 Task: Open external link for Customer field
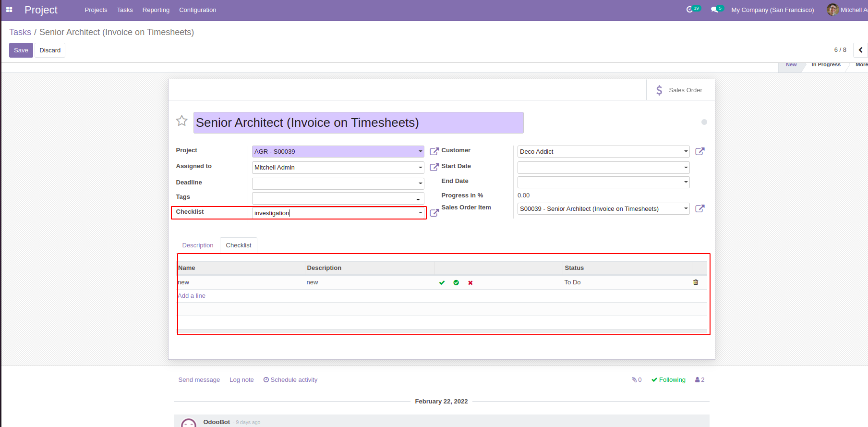[700, 151]
